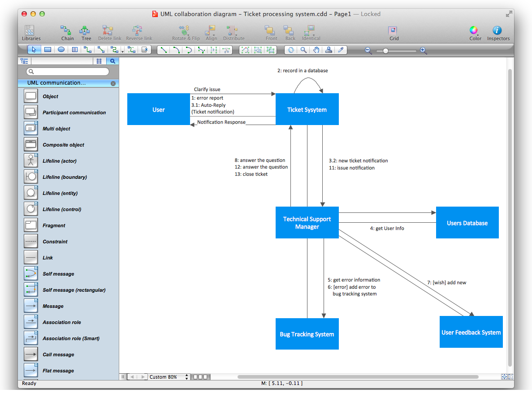The image size is (532, 415).
Task: Open the Libraries panel
Action: 31,33
